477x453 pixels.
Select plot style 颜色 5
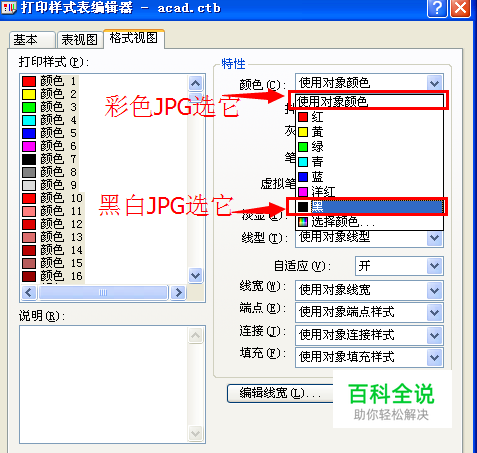coord(50,133)
